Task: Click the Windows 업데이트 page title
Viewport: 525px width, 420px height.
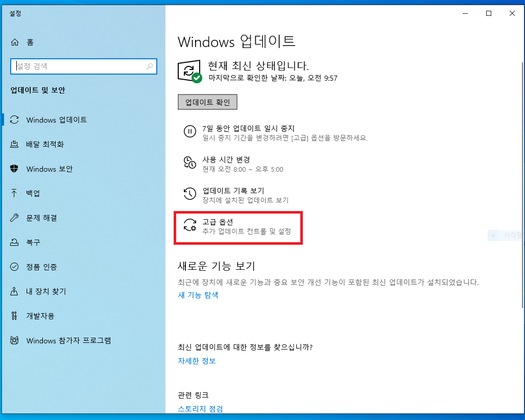Action: tap(236, 42)
